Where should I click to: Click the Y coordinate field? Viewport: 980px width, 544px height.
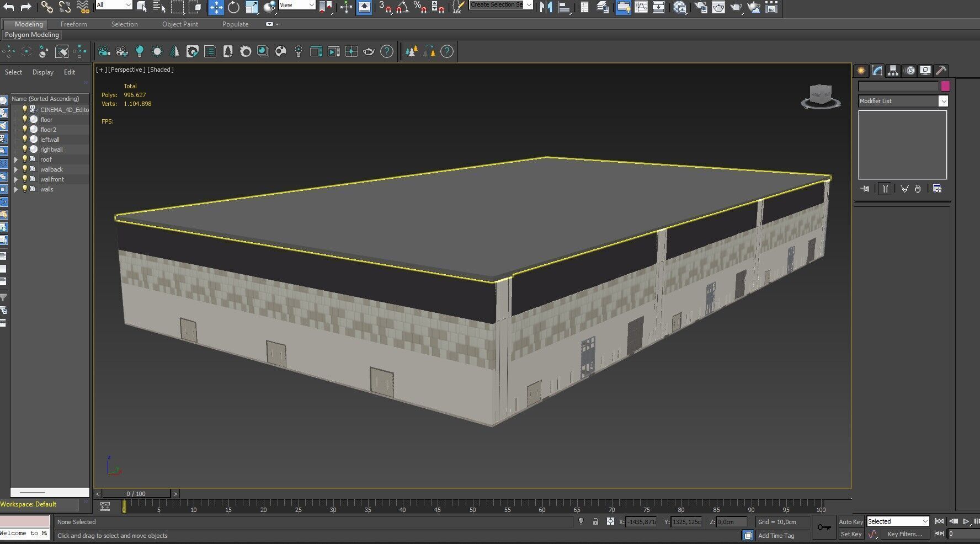pos(686,521)
